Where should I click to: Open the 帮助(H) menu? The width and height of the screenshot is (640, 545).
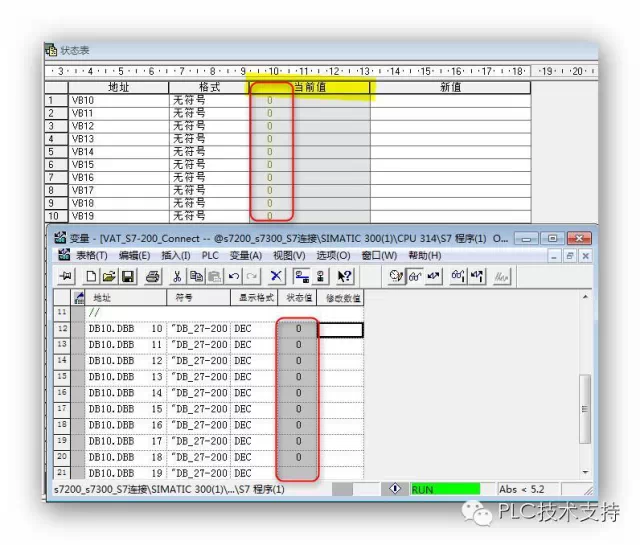tap(425, 256)
